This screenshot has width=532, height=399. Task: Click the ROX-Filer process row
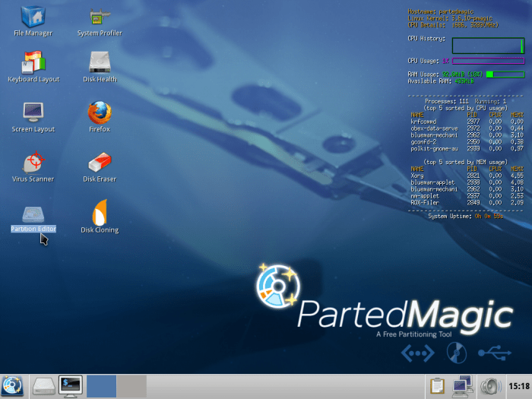click(467, 203)
